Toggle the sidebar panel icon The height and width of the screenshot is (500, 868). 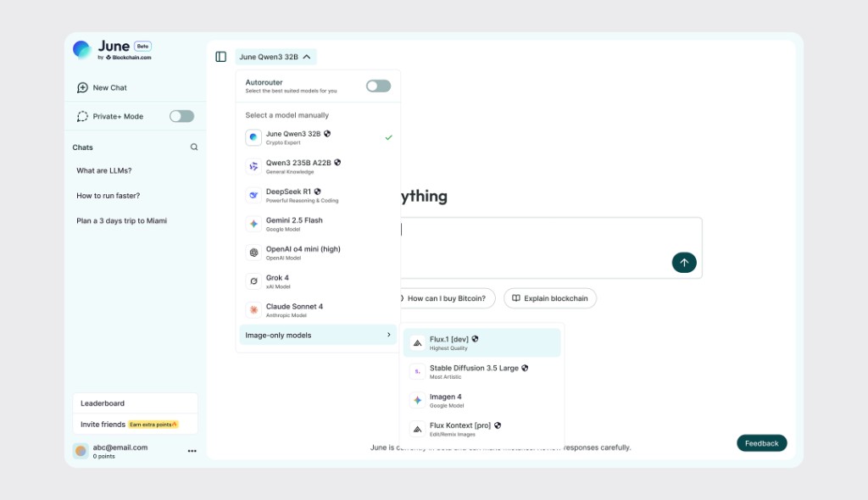point(221,57)
